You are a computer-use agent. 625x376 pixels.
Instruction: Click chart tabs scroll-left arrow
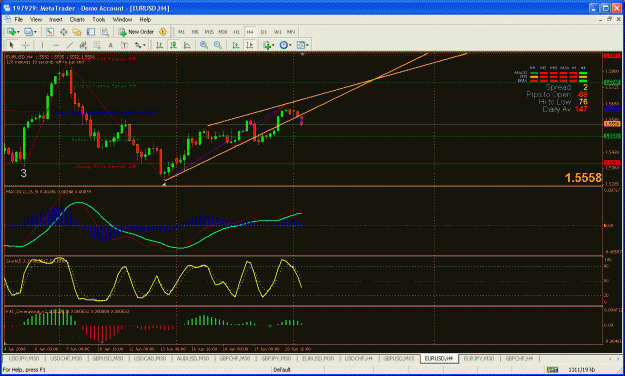coord(611,359)
